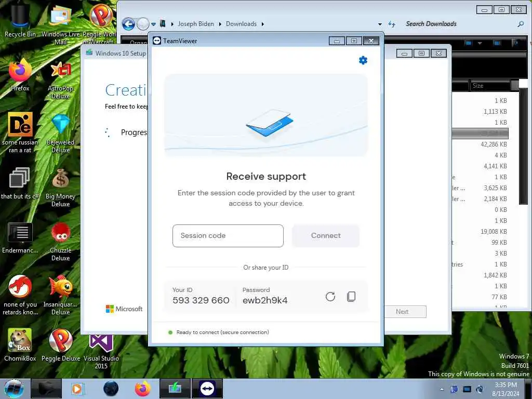Open ChomikBox desktop icon
The height and width of the screenshot is (399, 532).
pyautogui.click(x=20, y=344)
